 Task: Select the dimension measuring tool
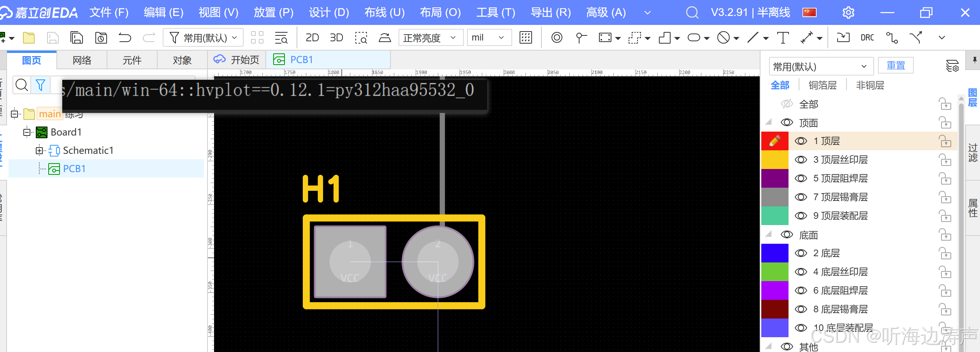coord(807,38)
